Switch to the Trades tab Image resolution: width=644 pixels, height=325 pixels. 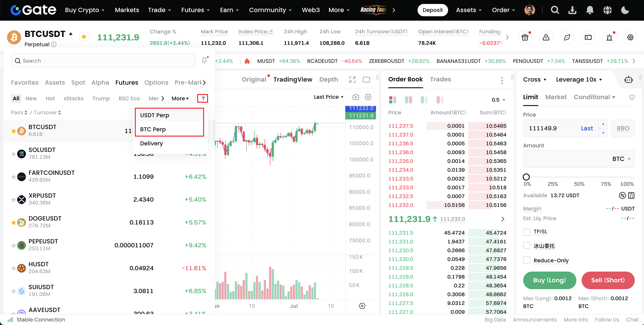click(x=440, y=79)
